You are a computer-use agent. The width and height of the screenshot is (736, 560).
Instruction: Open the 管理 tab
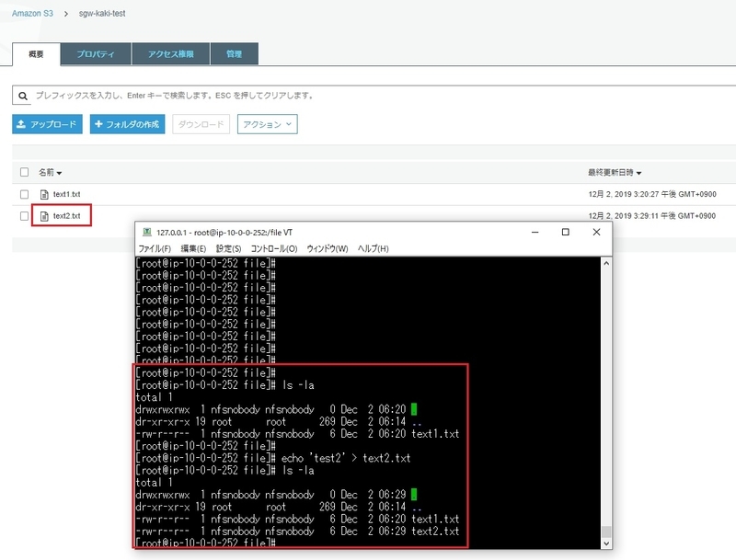(235, 54)
